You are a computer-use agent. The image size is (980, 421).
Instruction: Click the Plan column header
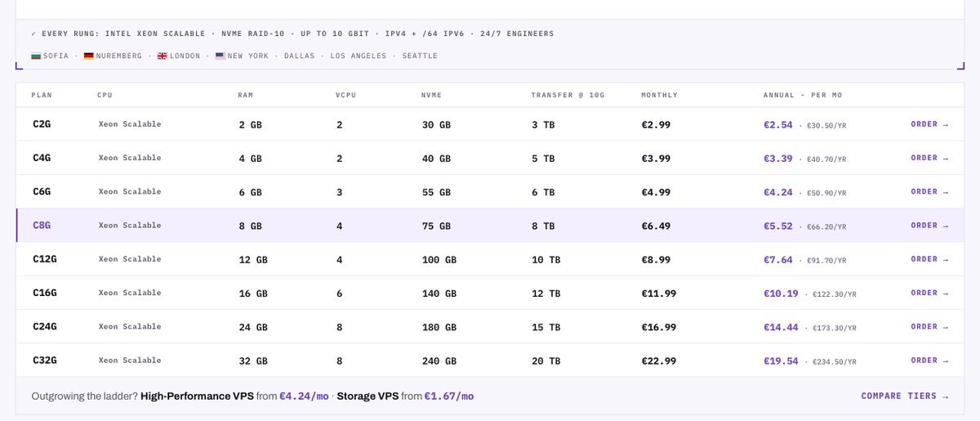(x=42, y=95)
